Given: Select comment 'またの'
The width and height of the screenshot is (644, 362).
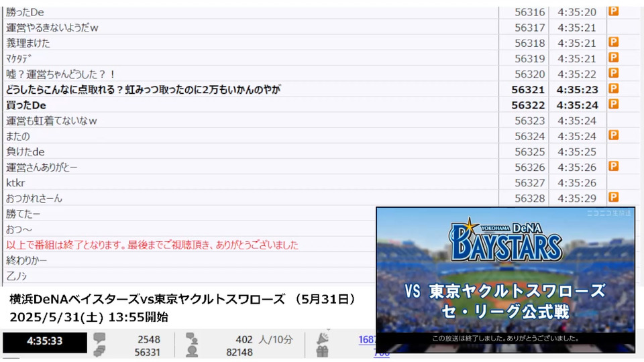Looking at the screenshot, I should [18, 136].
